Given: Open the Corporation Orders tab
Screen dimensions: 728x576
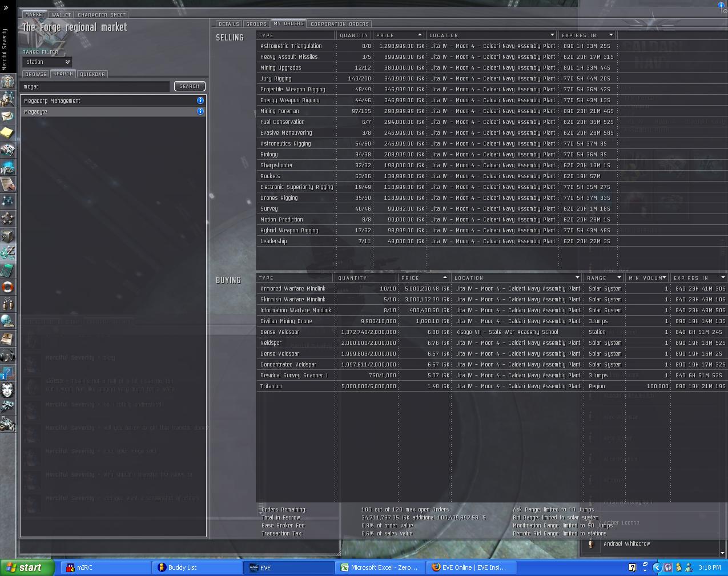Looking at the screenshot, I should click(x=340, y=24).
